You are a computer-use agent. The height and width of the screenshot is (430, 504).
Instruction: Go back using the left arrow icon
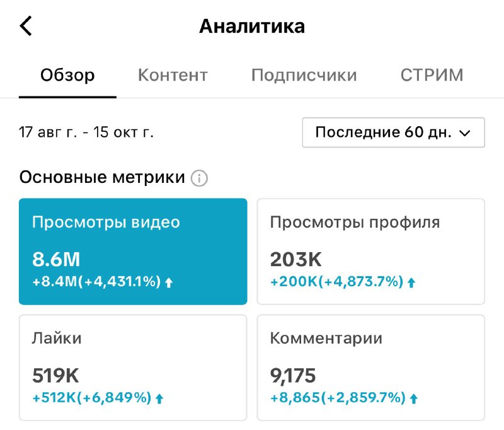pyautogui.click(x=26, y=26)
